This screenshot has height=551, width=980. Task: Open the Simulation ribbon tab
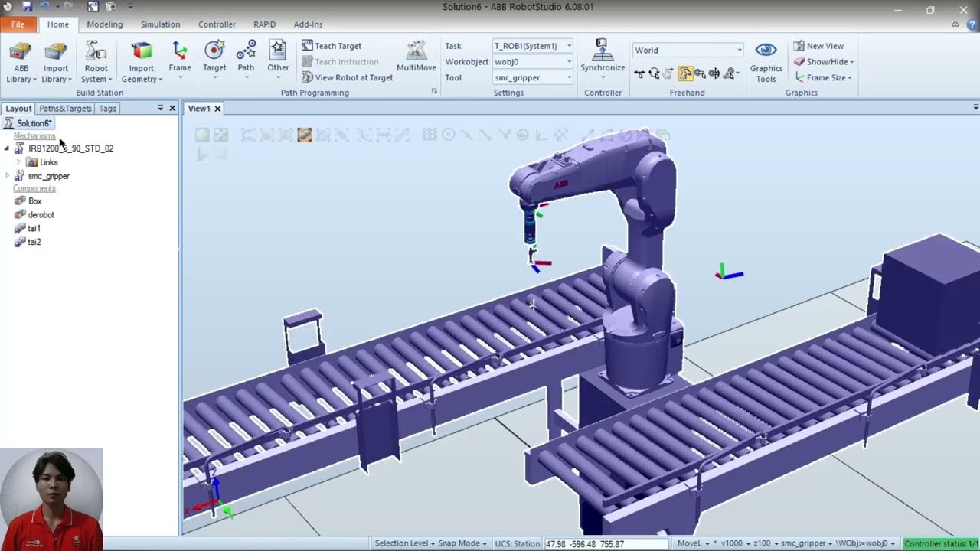pos(161,24)
